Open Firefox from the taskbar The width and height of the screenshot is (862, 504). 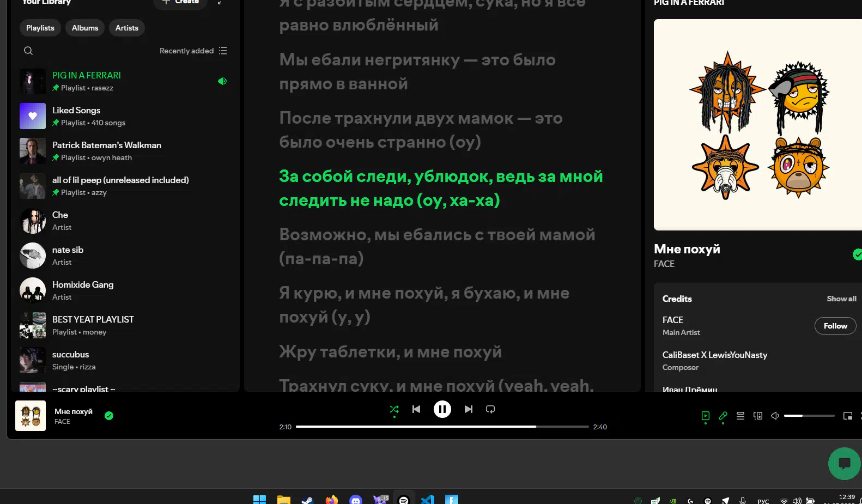[x=331, y=500]
